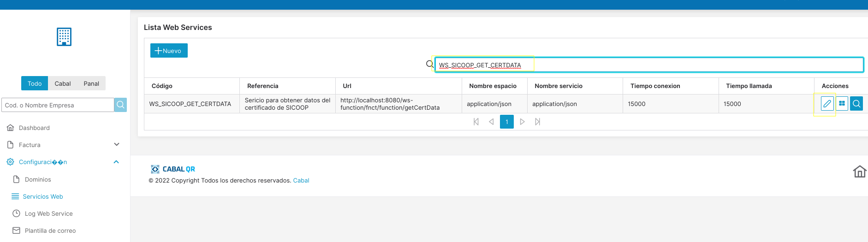Click the home icon at bottom right
Viewport: 868px width, 242px height.
click(x=859, y=171)
